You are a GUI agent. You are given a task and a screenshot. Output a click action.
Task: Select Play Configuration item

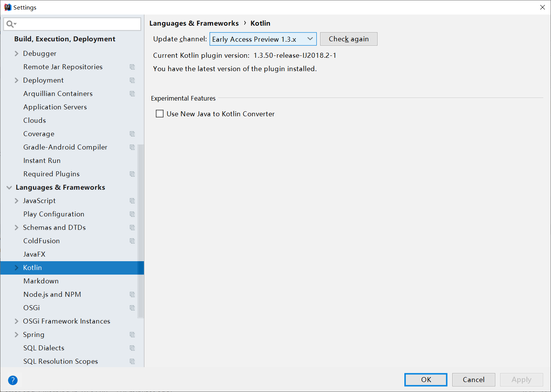54,214
